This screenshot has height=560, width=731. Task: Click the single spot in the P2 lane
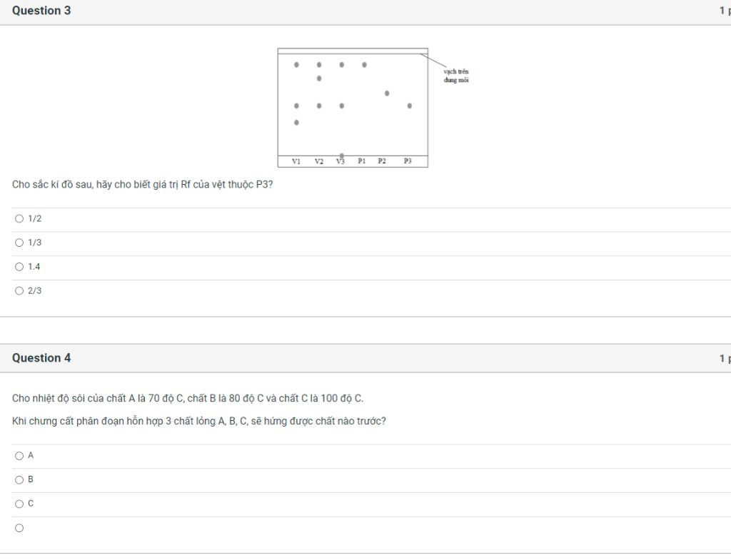tap(387, 93)
